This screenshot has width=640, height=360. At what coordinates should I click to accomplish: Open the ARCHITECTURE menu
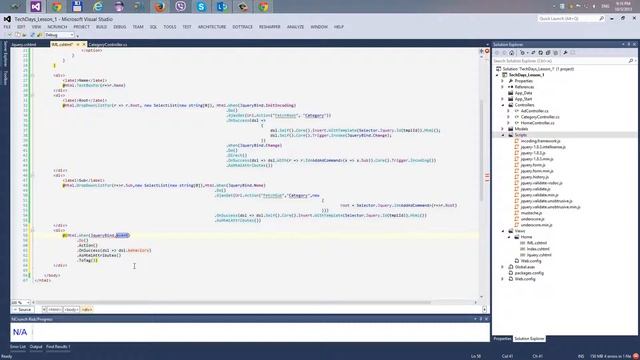[x=212, y=27]
